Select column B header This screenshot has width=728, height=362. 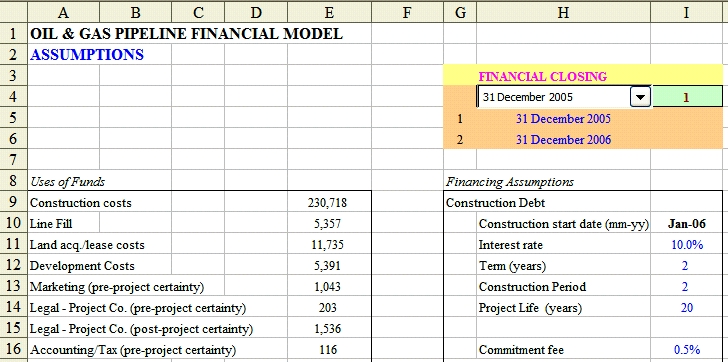[136, 13]
